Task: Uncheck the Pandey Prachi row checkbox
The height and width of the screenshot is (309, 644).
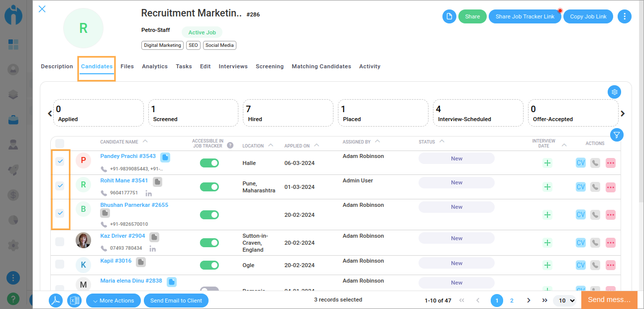Action: pos(60,161)
